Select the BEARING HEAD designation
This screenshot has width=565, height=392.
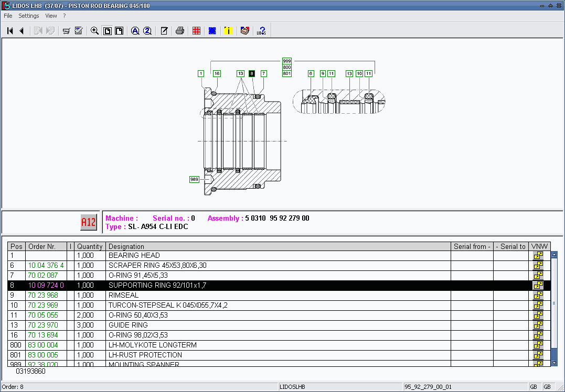tap(134, 256)
